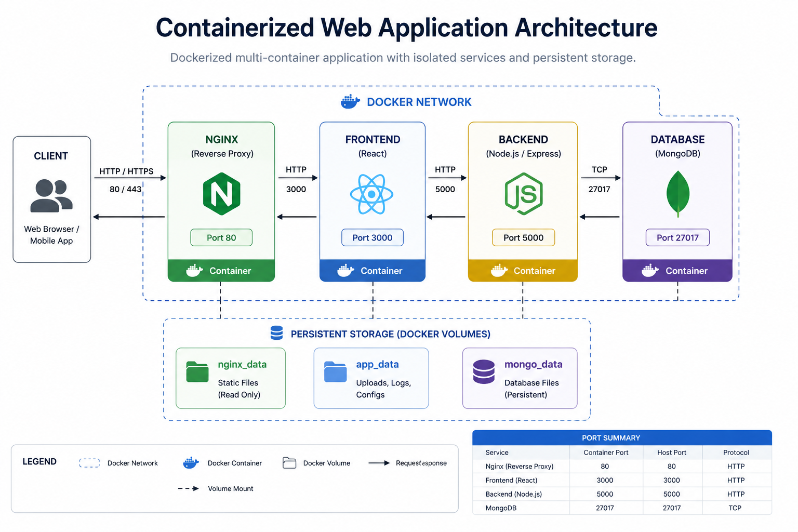Click Volume Mount legend text

click(231, 488)
